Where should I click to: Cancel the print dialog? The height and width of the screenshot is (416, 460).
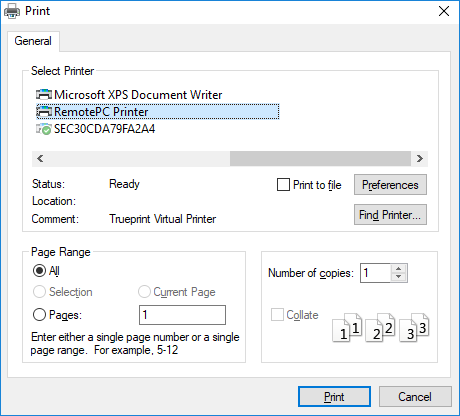pyautogui.click(x=415, y=397)
